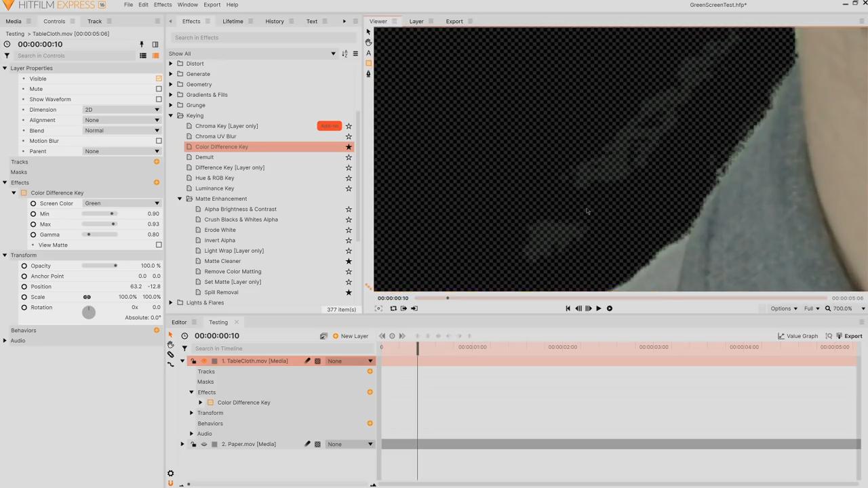
Task: Open the Effects panel list menu icon
Action: click(x=355, y=54)
